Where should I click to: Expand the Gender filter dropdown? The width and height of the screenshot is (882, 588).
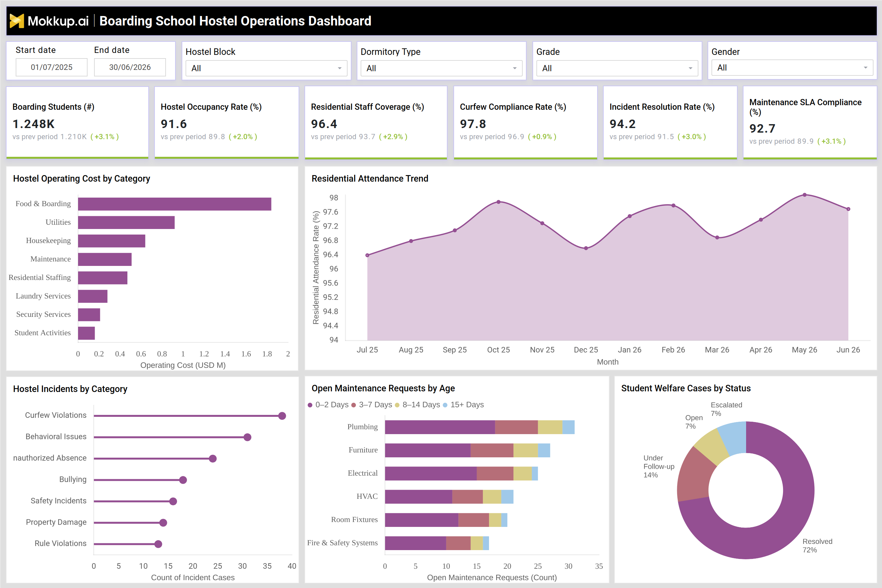click(x=792, y=68)
